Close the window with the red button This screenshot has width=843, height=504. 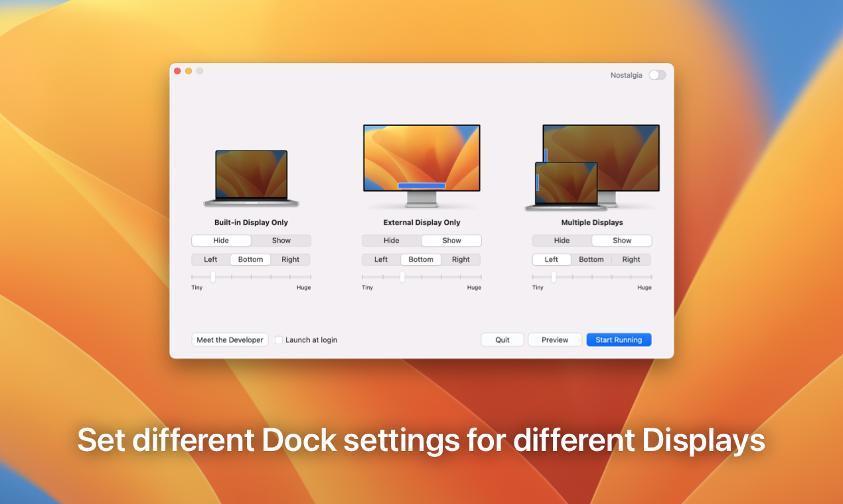(177, 71)
